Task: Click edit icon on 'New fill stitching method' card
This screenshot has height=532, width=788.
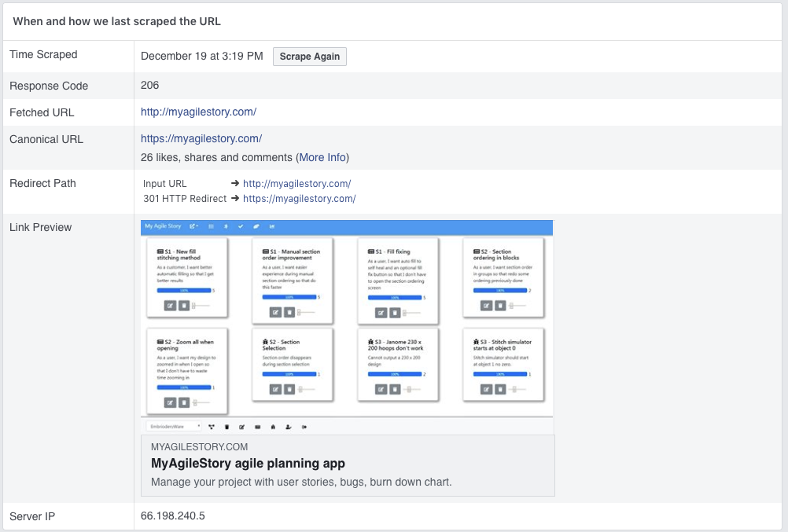Action: click(170, 306)
